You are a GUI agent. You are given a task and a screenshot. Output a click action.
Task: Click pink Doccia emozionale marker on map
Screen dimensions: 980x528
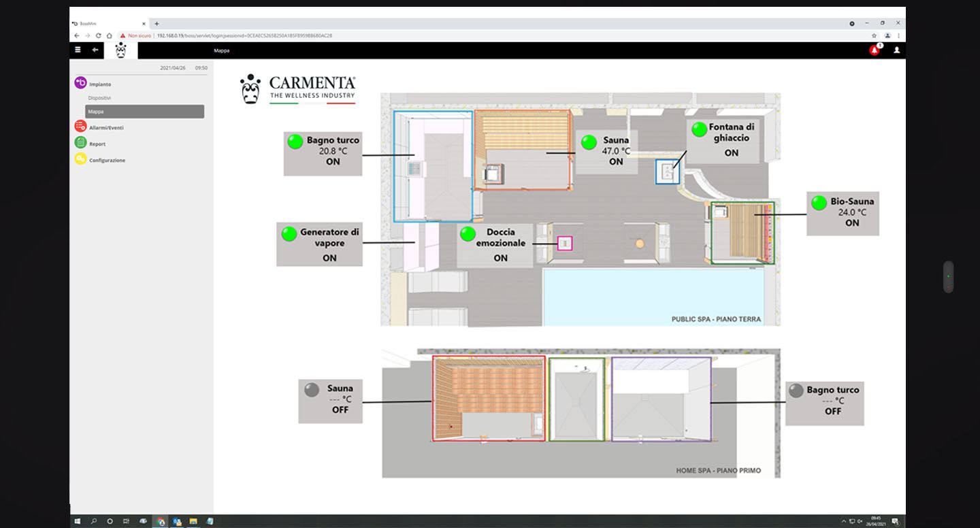point(564,243)
